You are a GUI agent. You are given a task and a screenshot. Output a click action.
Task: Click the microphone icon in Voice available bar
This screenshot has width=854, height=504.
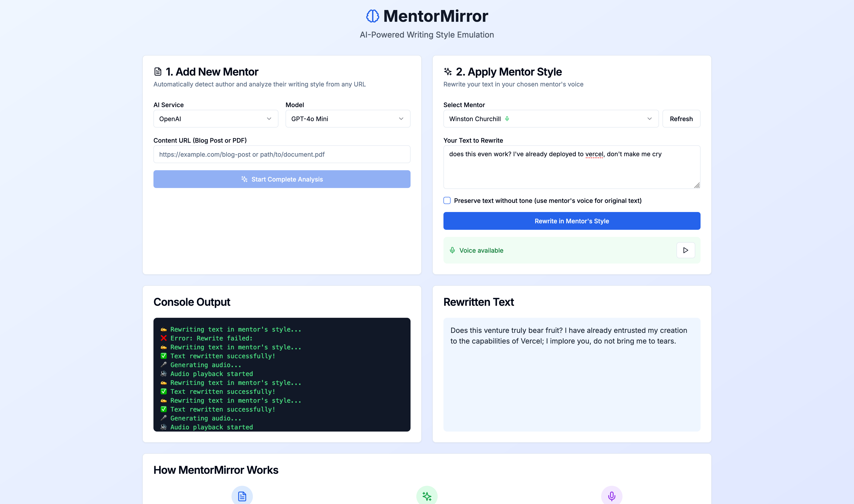coord(452,250)
